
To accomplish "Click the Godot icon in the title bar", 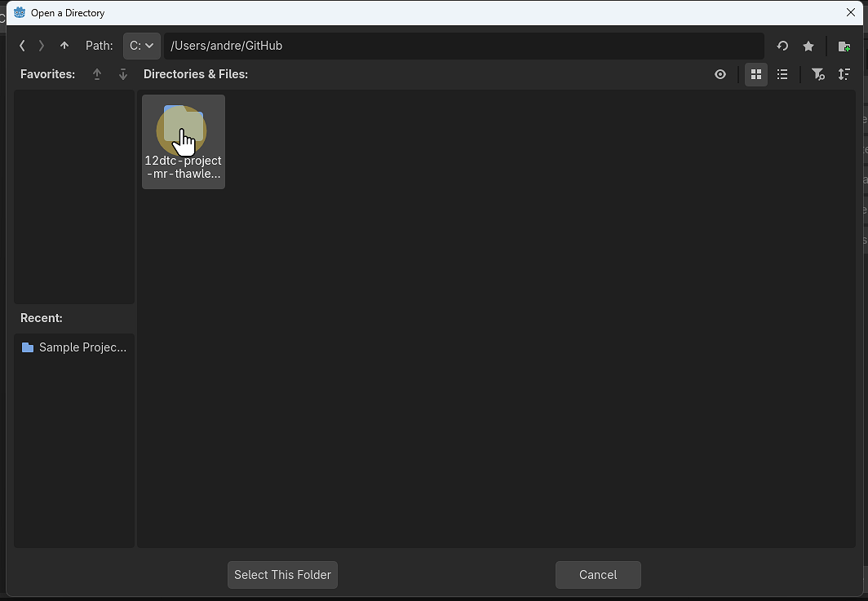I will 19,12.
